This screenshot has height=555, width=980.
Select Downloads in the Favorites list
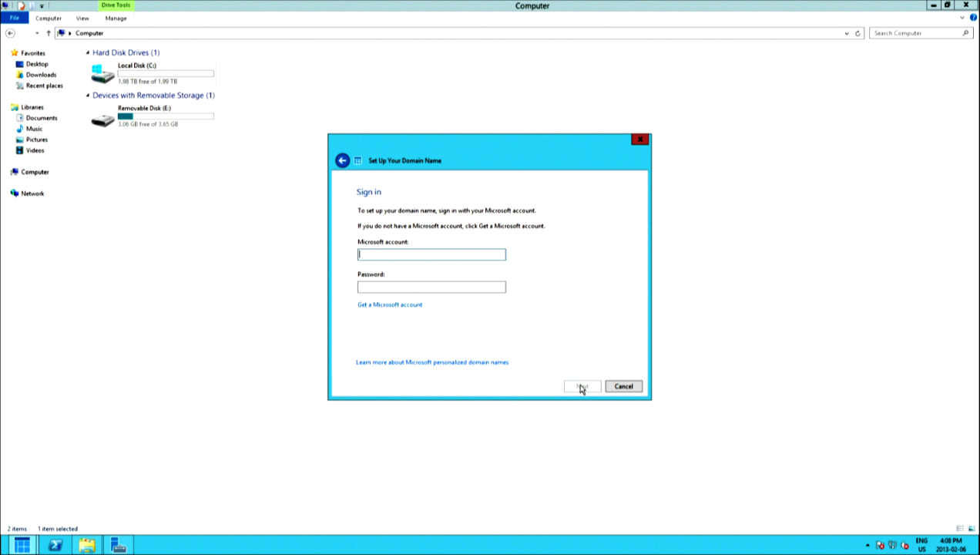41,75
